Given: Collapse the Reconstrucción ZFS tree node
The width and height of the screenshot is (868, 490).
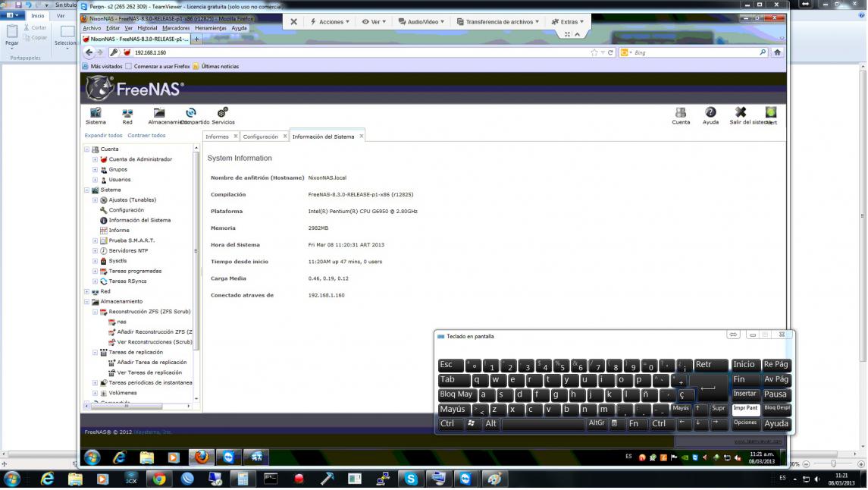Looking at the screenshot, I should pos(96,312).
